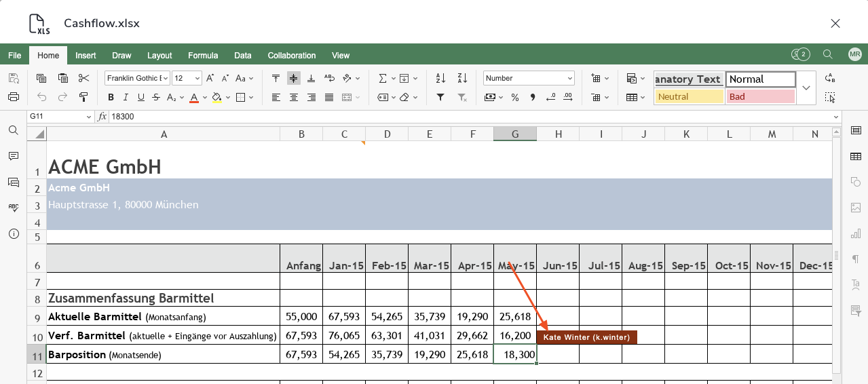Open the Number format dropdown
868x384 pixels.
(x=529, y=78)
